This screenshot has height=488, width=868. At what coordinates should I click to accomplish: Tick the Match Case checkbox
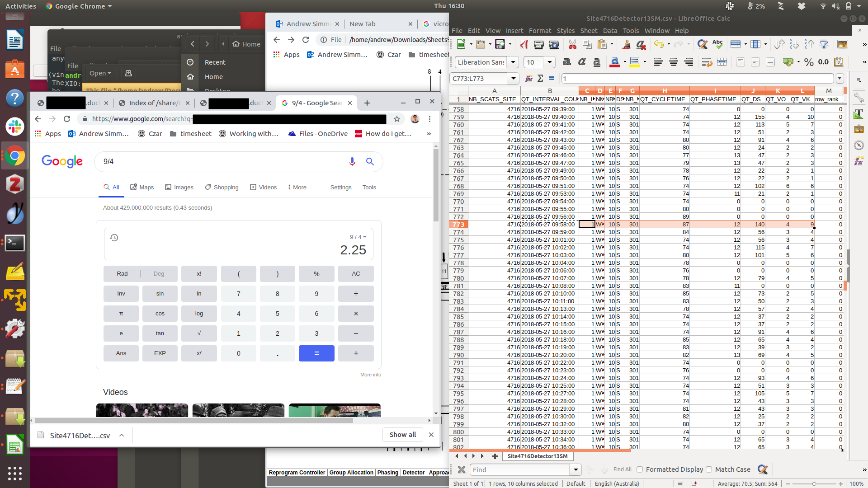(709, 469)
